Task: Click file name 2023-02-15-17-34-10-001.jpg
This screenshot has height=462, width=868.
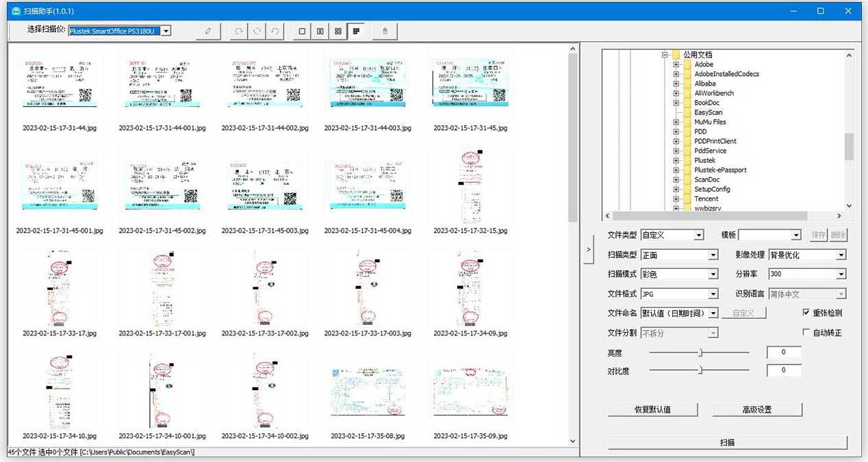Action: [x=162, y=436]
